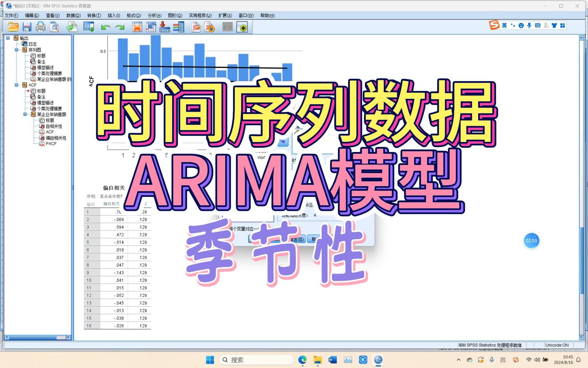Click the Print toolbar icon
588x368 pixels.
tap(41, 27)
